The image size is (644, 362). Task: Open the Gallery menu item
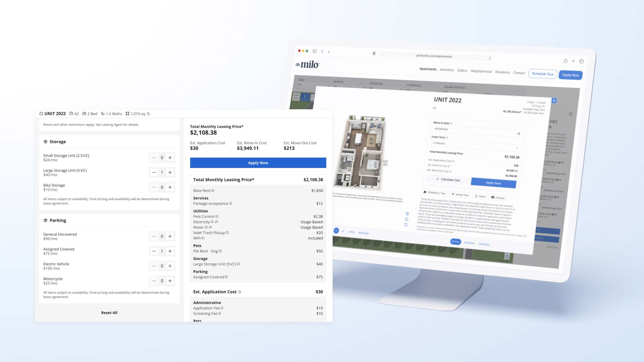pyautogui.click(x=462, y=70)
